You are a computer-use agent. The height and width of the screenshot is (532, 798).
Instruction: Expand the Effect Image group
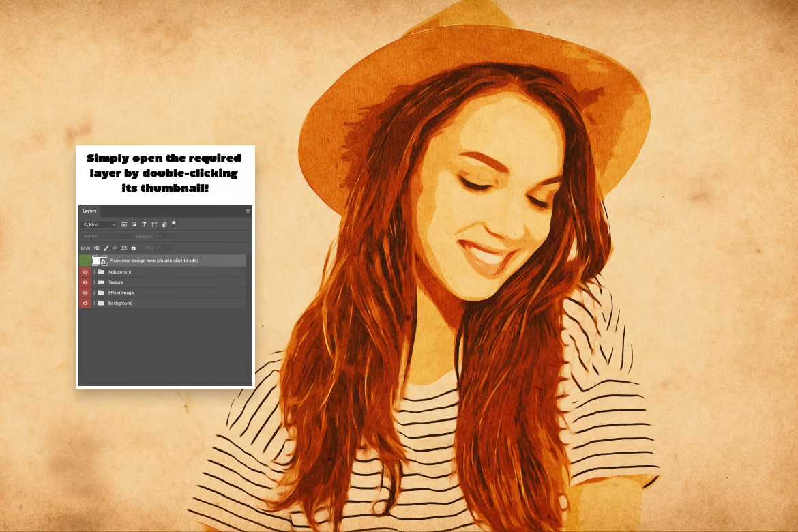pos(95,293)
